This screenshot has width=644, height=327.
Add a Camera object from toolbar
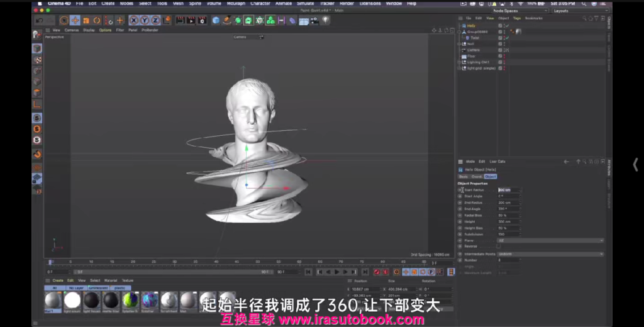pyautogui.click(x=314, y=20)
